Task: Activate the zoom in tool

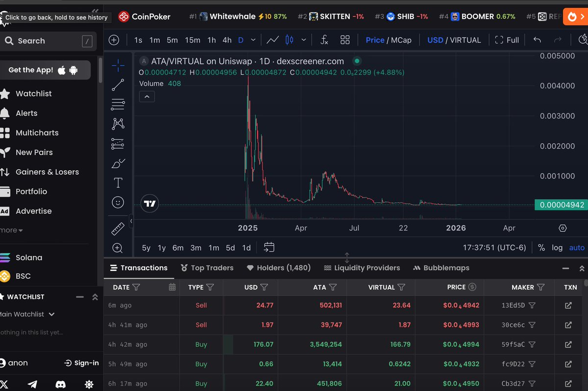Action: pyautogui.click(x=118, y=248)
